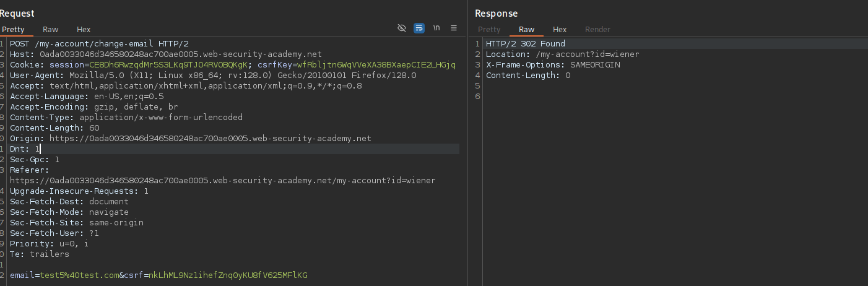868x286 pixels.
Task: Switch Request view to the Hex tab
Action: [x=84, y=29]
